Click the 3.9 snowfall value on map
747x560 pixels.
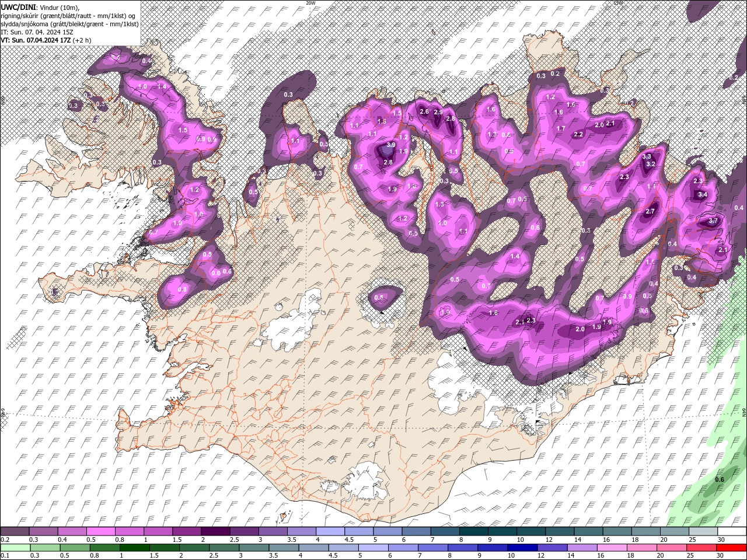pyautogui.click(x=391, y=145)
